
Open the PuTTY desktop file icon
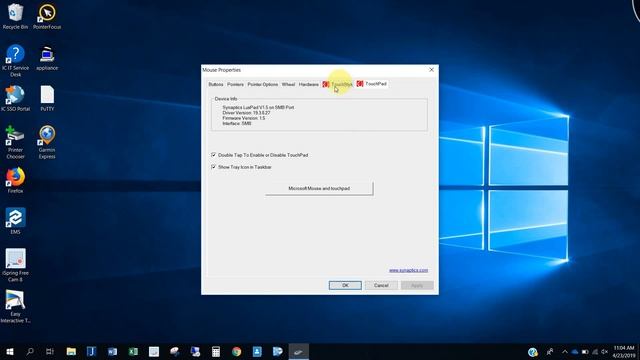coord(47,98)
